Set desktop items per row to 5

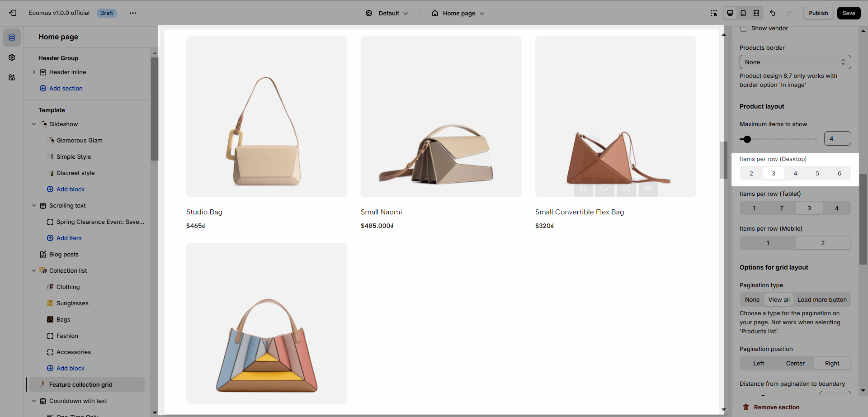point(817,174)
